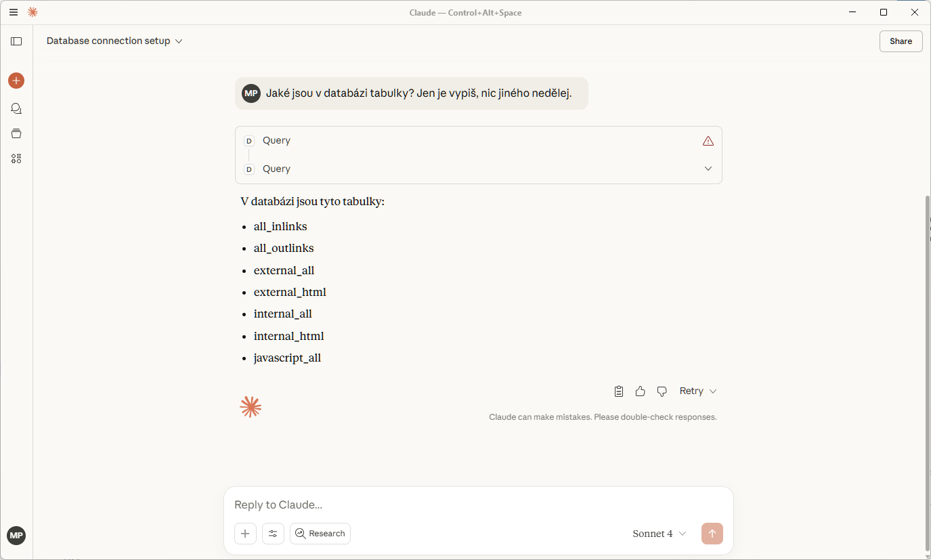Viewport: 931px width, 560px height.
Task: Open the Database connection setup title dropdown
Action: pyautogui.click(x=114, y=41)
